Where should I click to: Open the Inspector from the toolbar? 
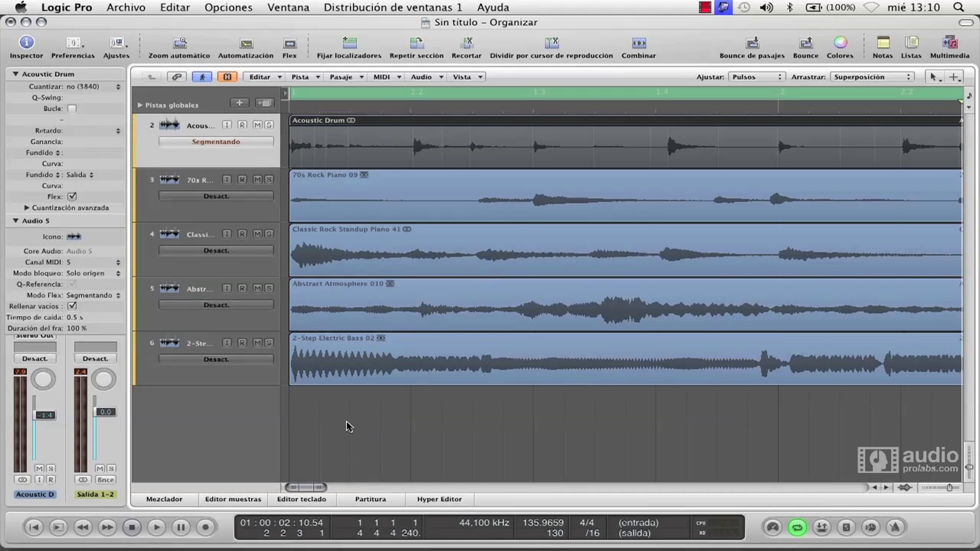pyautogui.click(x=27, y=43)
